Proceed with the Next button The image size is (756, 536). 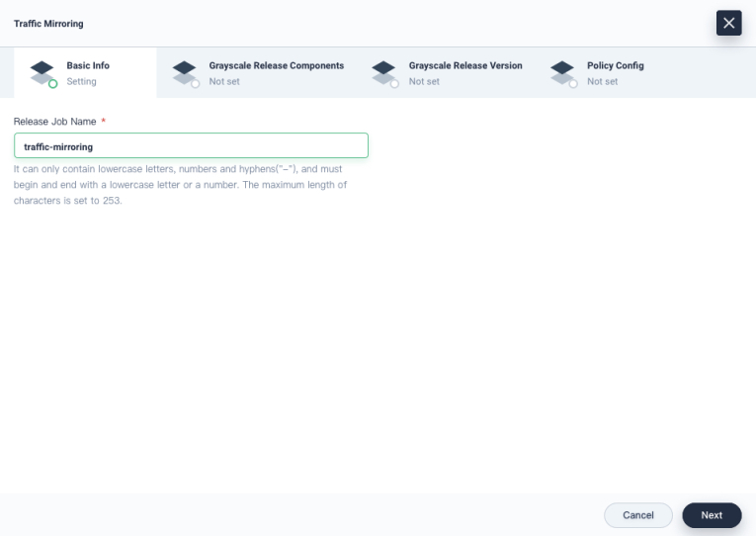point(712,515)
